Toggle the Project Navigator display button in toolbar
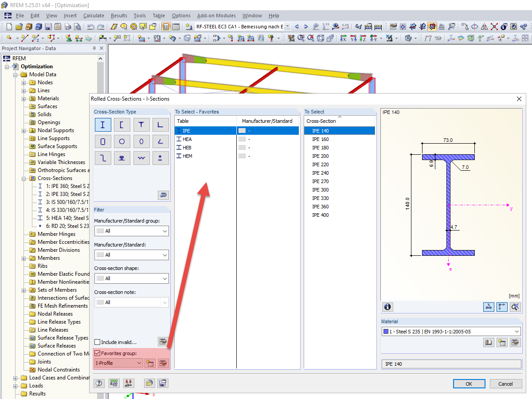Screen dimensions: 532x399 [x=166, y=27]
